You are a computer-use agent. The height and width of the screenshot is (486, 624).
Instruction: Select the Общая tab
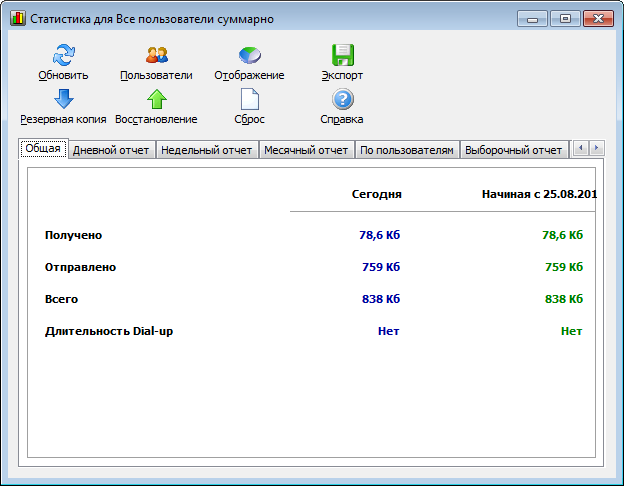click(x=43, y=149)
